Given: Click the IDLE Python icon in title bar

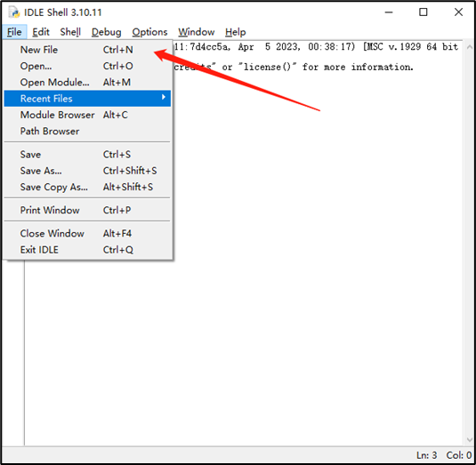Looking at the screenshot, I should pos(13,12).
